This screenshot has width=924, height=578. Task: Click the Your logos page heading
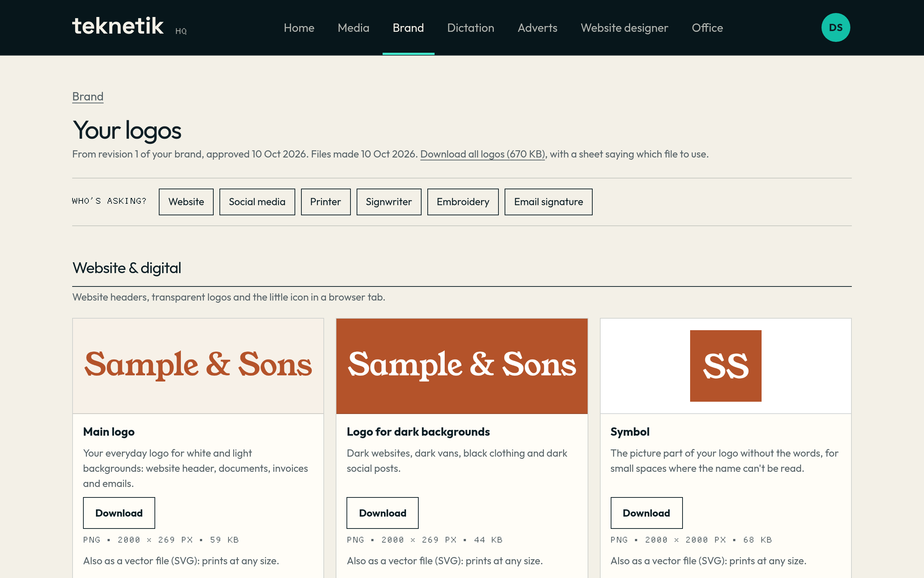(x=127, y=131)
